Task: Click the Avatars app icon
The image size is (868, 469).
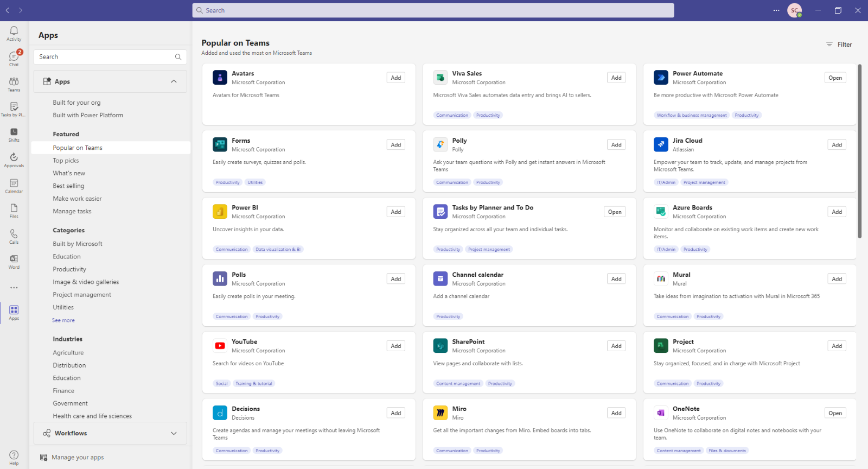Action: [x=220, y=78]
